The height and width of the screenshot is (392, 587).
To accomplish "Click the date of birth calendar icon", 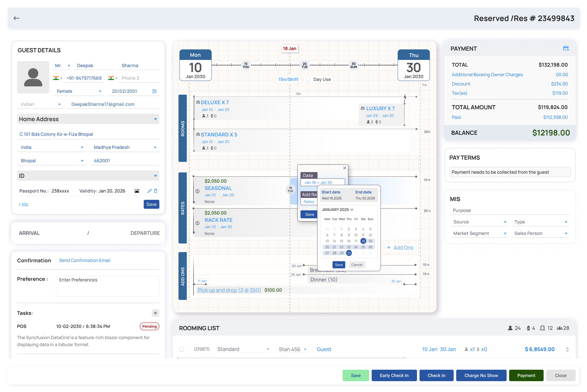I will click(154, 91).
